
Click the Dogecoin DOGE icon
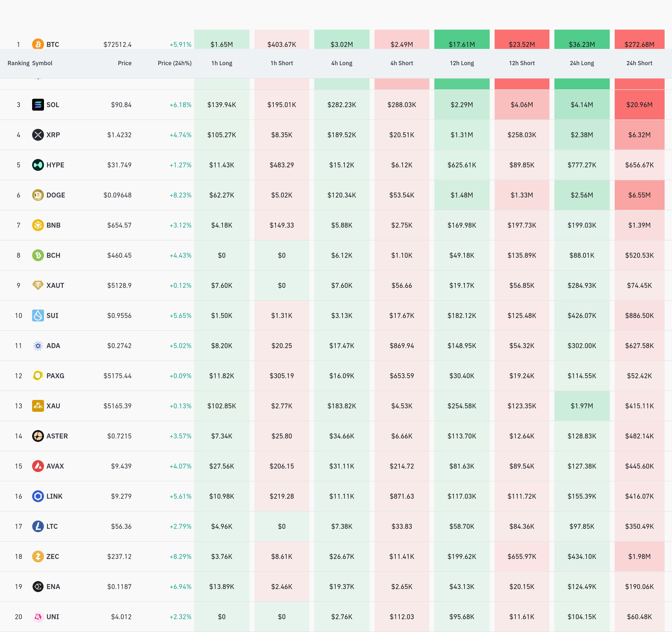pyautogui.click(x=38, y=195)
